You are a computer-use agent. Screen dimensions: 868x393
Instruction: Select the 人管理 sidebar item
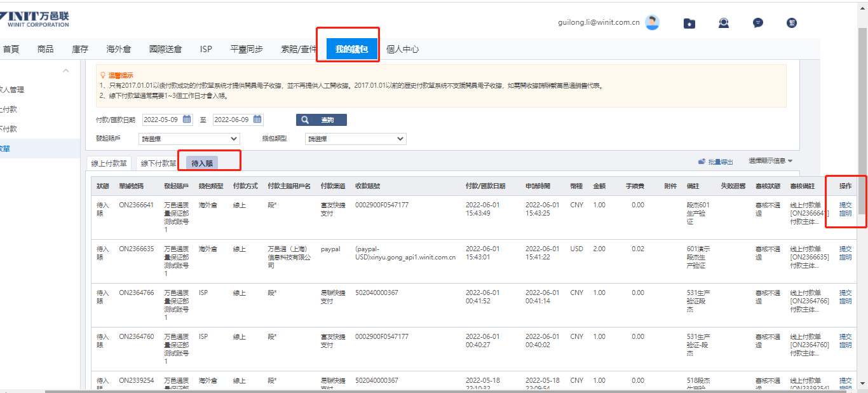coord(12,90)
